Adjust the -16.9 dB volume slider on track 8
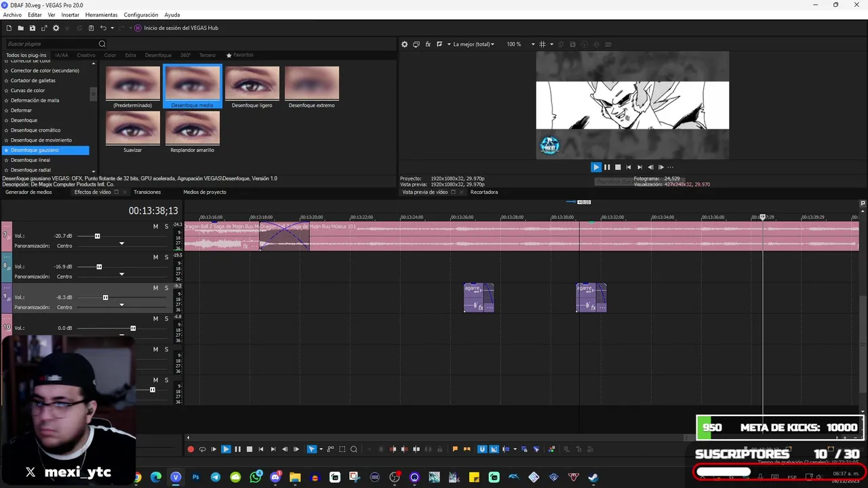The height and width of the screenshot is (488, 868). pyautogui.click(x=99, y=266)
